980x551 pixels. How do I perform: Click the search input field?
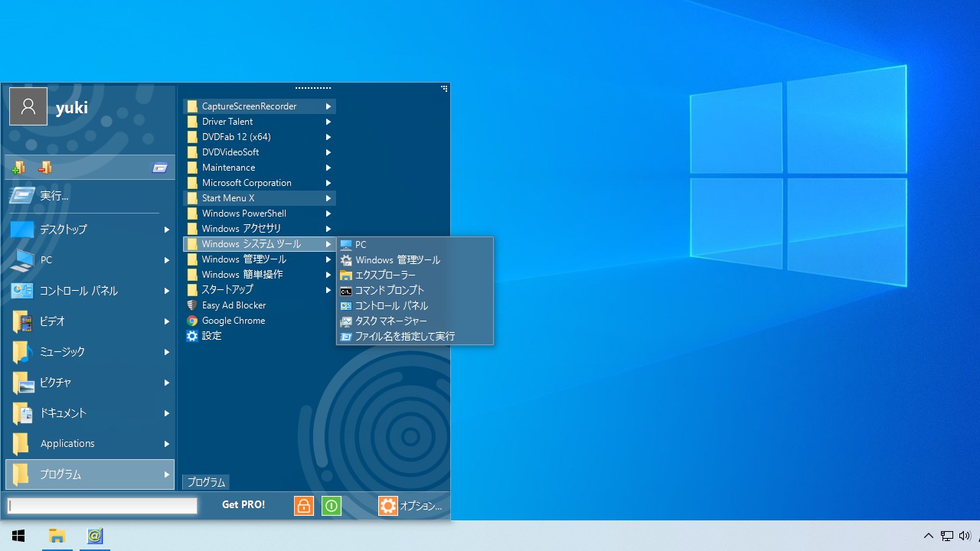103,506
